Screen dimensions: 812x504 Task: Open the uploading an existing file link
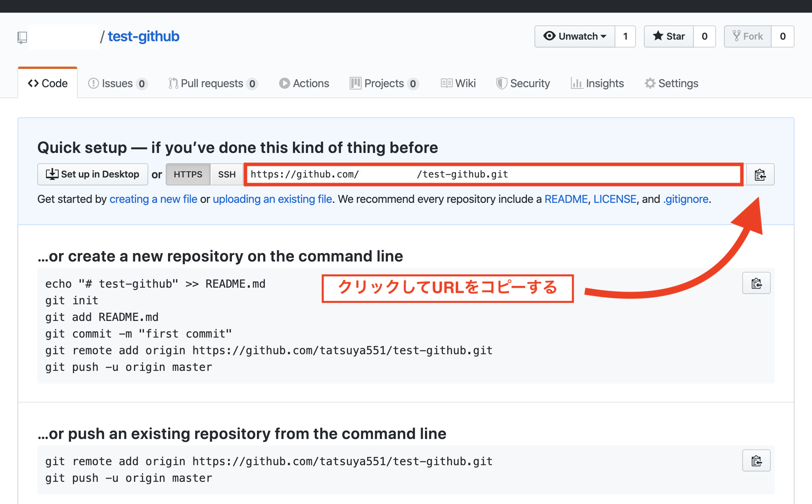272,199
